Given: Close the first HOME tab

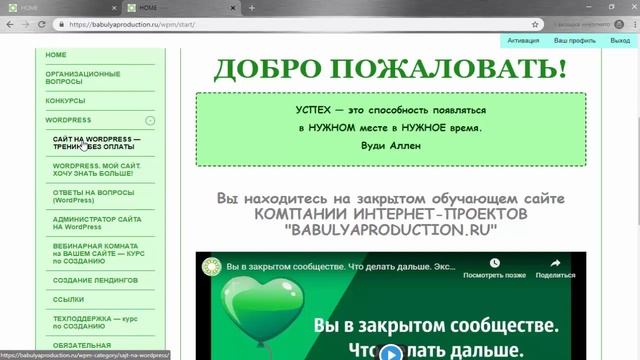Looking at the screenshot, I should (114, 8).
